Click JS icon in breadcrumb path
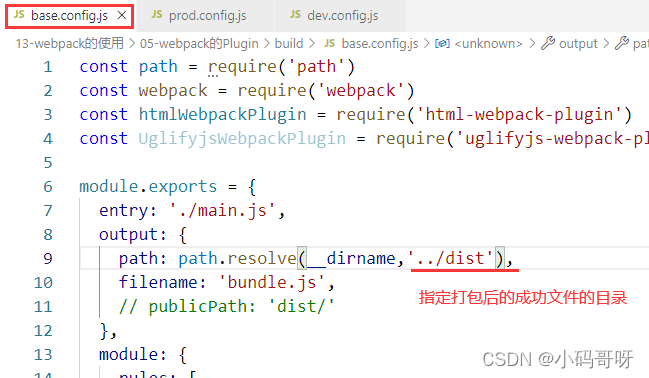Viewport: 649px width, 378px height. point(329,43)
